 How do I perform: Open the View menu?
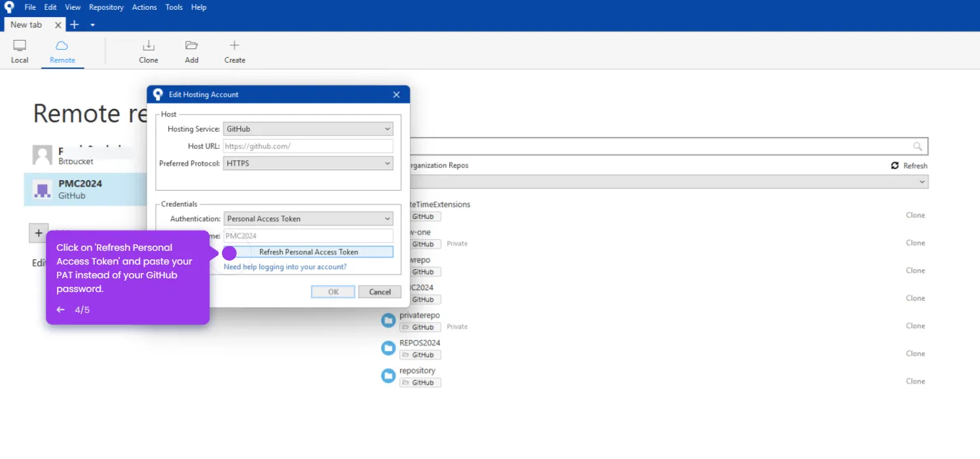coord(73,7)
